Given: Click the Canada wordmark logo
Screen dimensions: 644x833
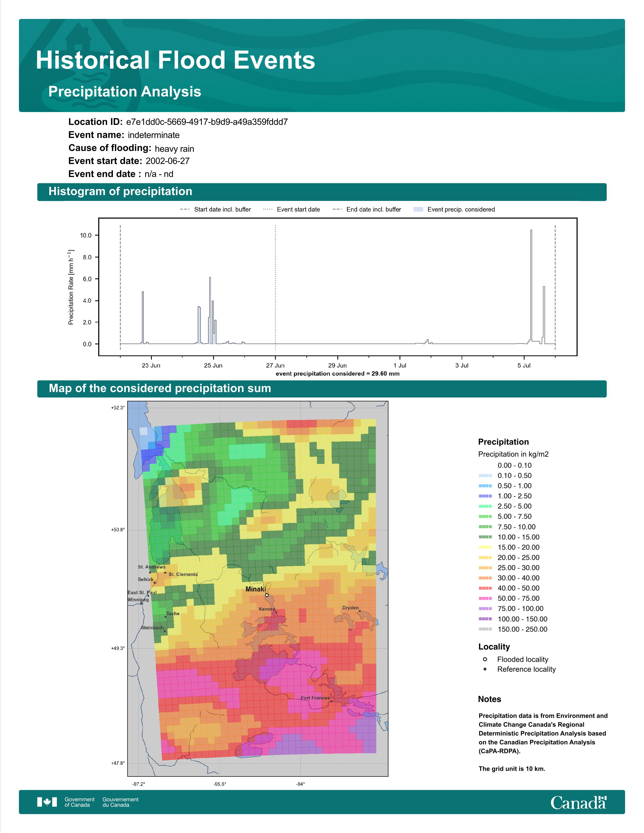Looking at the screenshot, I should [578, 803].
